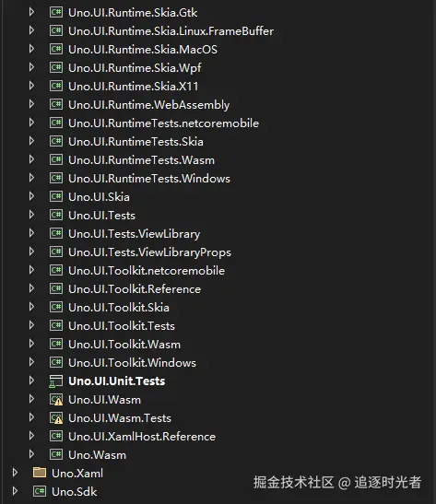The height and width of the screenshot is (504, 436).
Task: Click the C# icon beside Uno.UI.Skia
Action: (56, 196)
